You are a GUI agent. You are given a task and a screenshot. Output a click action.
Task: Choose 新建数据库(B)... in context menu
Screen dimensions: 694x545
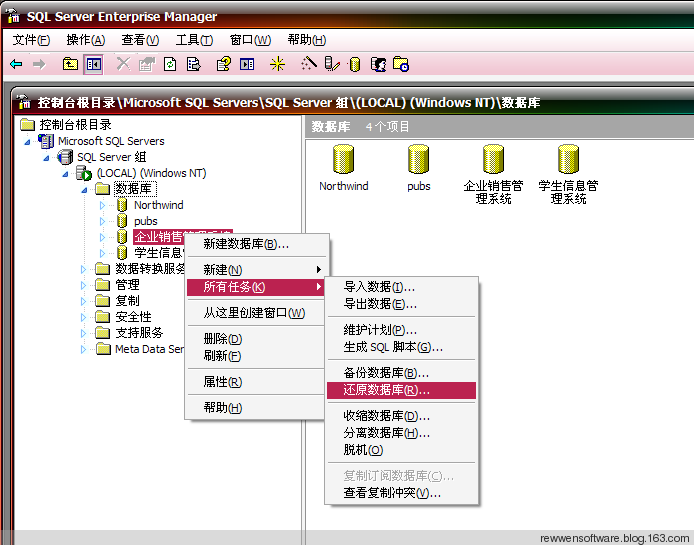click(256, 244)
